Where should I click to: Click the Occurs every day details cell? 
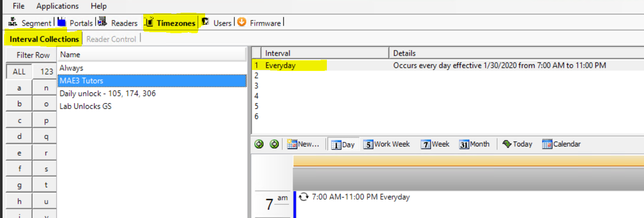(516, 65)
